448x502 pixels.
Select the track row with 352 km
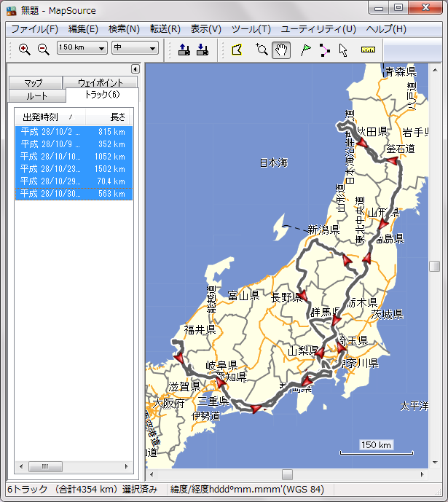point(74,144)
